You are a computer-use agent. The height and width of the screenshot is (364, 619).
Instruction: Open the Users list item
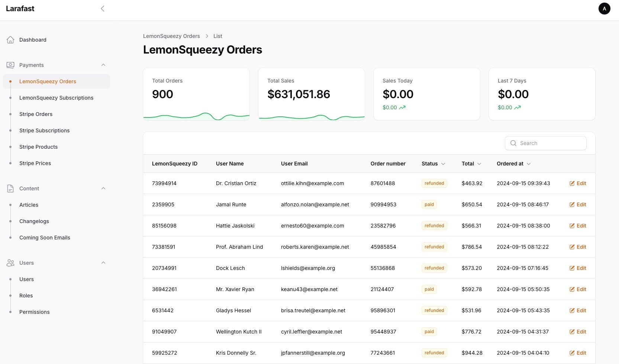point(57,279)
